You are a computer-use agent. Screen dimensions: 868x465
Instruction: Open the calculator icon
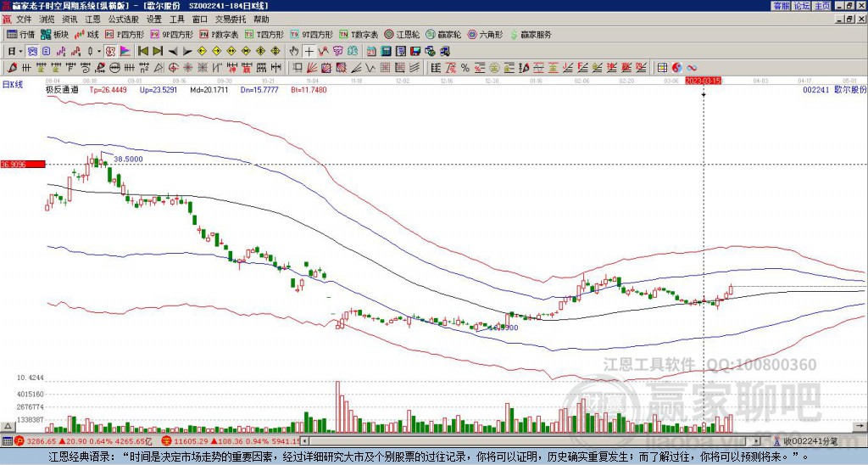[386, 51]
